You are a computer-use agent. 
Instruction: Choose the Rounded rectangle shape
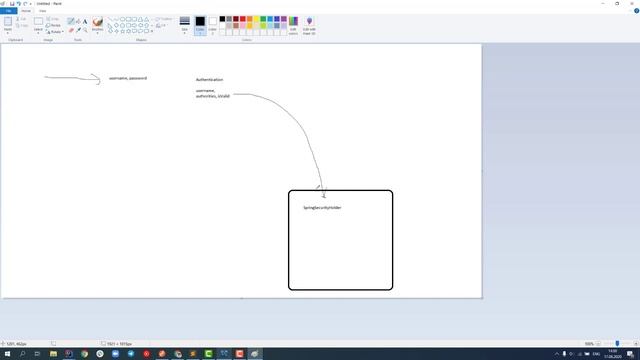[134, 19]
